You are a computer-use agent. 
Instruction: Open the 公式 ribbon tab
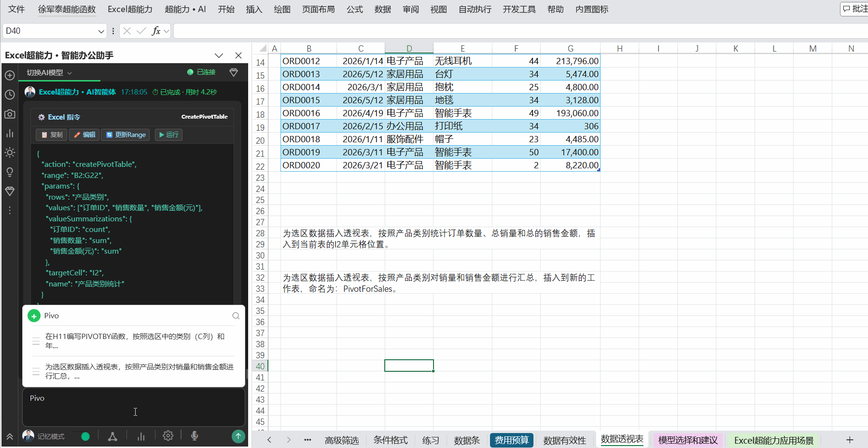355,9
